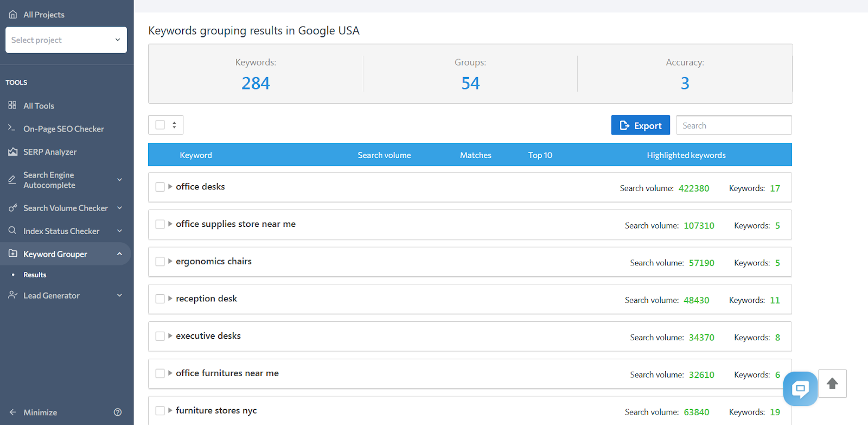Open All Tools in sidebar
The image size is (868, 425).
(39, 106)
